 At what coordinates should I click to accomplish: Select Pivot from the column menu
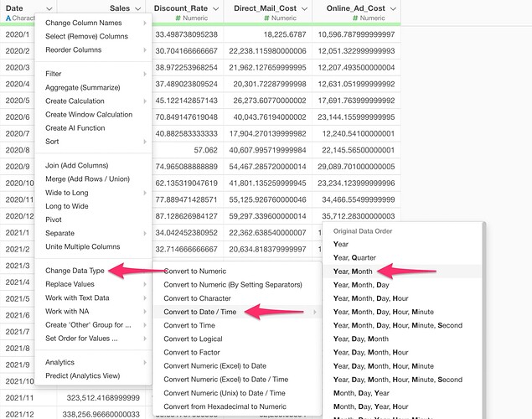point(54,219)
